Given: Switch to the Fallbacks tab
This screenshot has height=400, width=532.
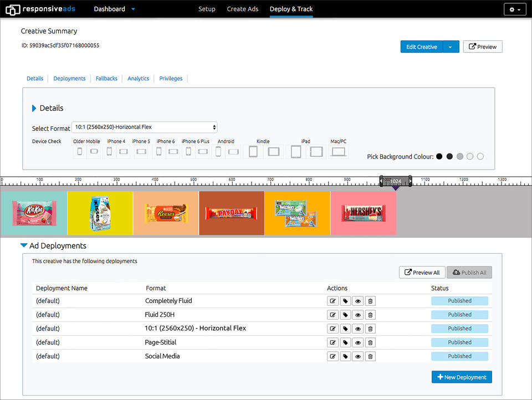Looking at the screenshot, I should pos(106,78).
